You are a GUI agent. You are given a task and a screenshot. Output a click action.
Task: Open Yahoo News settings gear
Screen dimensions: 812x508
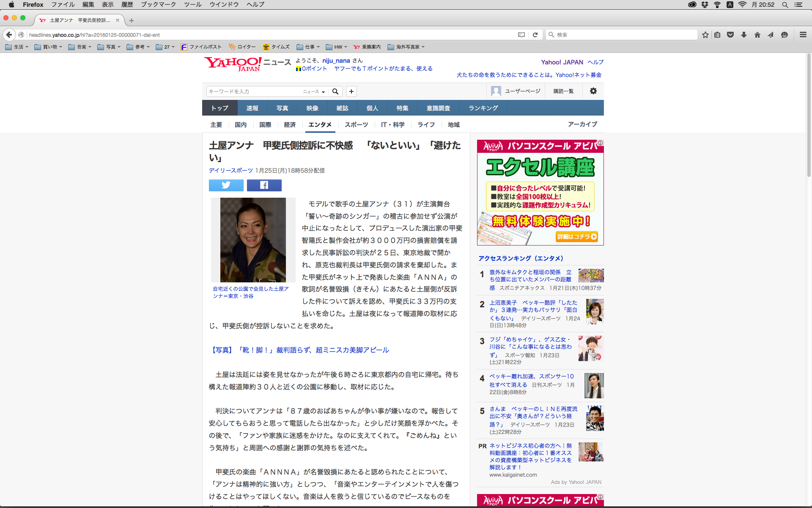click(x=593, y=91)
